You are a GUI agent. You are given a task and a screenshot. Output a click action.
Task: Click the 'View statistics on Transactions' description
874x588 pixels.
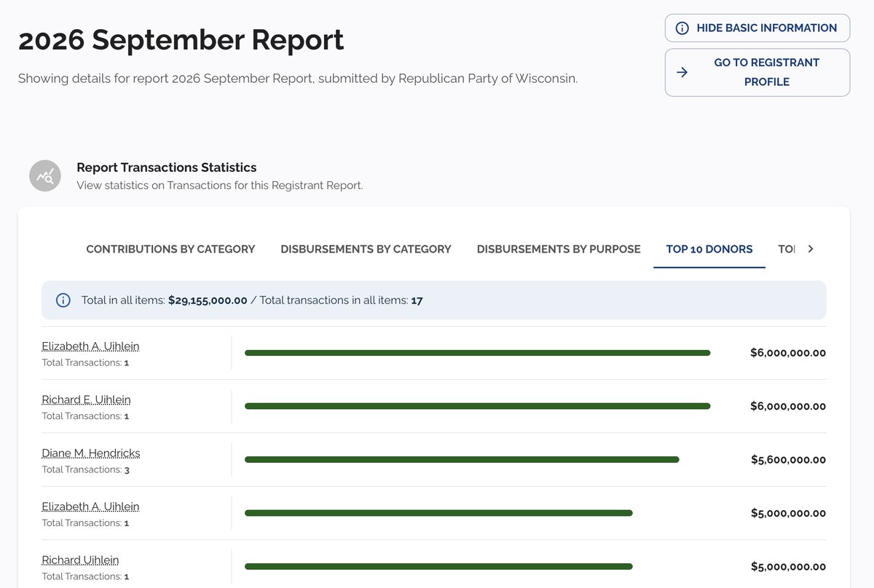(220, 186)
